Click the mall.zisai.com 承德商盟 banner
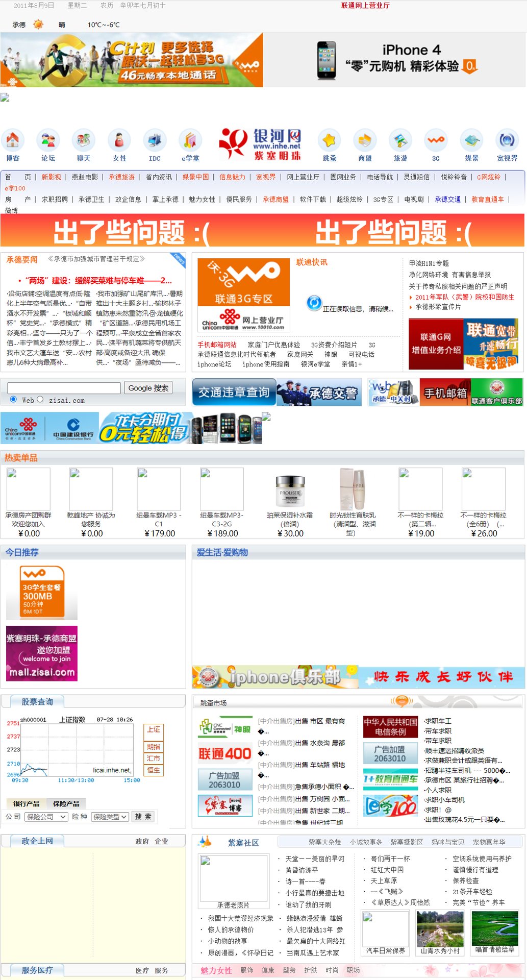Screen dimensions: 527x980 pyautogui.click(x=42, y=653)
